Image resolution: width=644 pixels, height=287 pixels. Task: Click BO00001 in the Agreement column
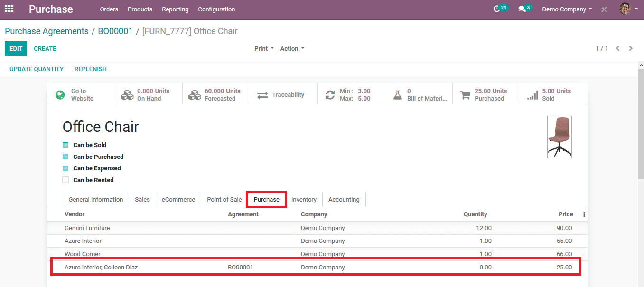click(x=240, y=268)
